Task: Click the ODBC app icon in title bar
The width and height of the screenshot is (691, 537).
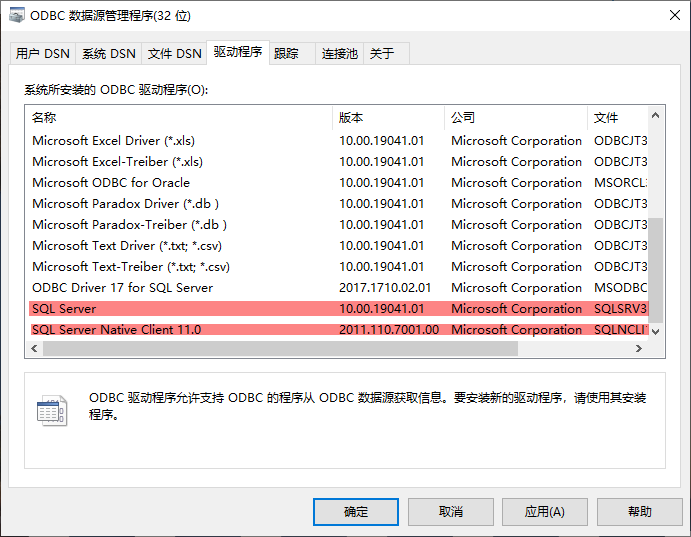Action: point(17,15)
